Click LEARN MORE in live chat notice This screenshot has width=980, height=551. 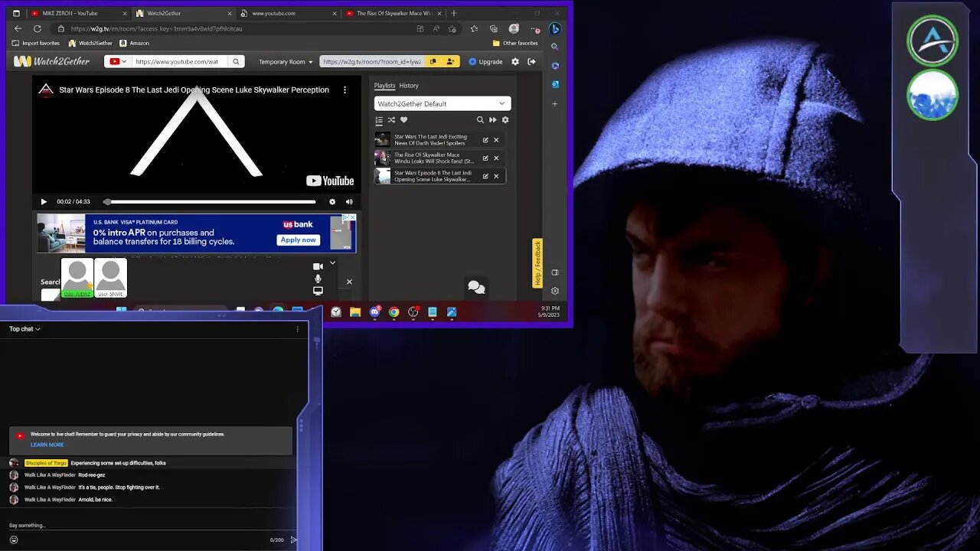[x=47, y=445]
